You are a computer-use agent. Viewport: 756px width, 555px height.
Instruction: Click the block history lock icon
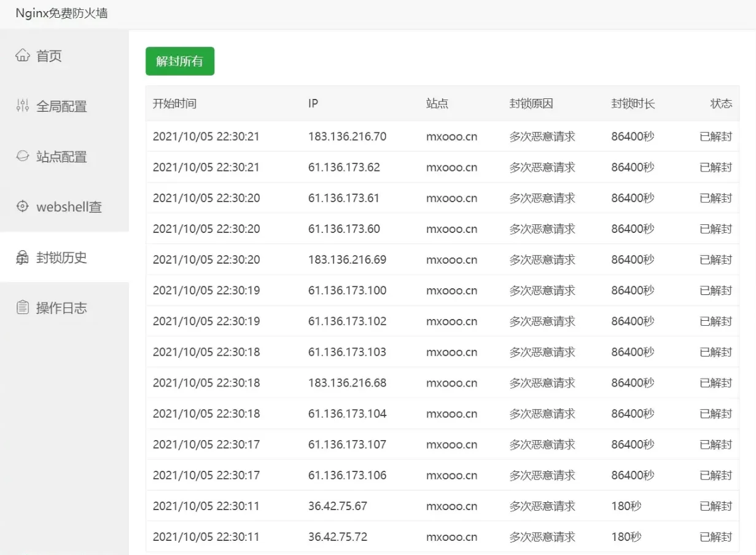point(22,258)
